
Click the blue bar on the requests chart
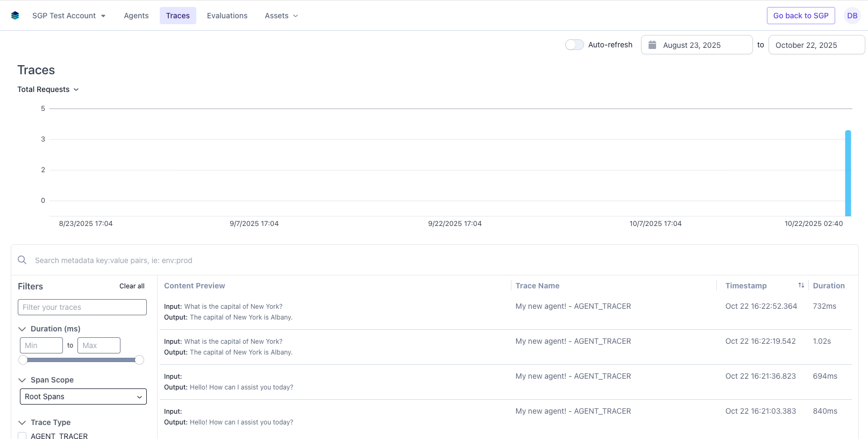pos(848,173)
